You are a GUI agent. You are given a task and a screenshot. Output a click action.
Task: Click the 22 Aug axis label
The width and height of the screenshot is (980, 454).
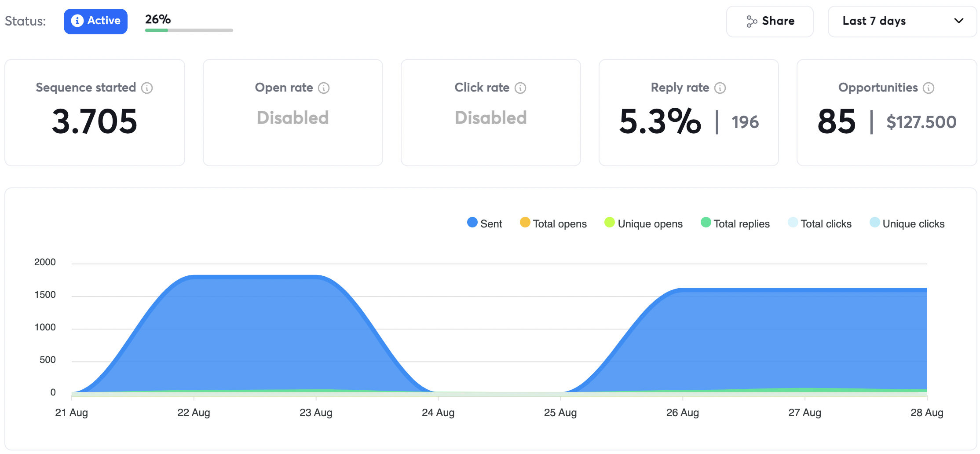(x=194, y=413)
